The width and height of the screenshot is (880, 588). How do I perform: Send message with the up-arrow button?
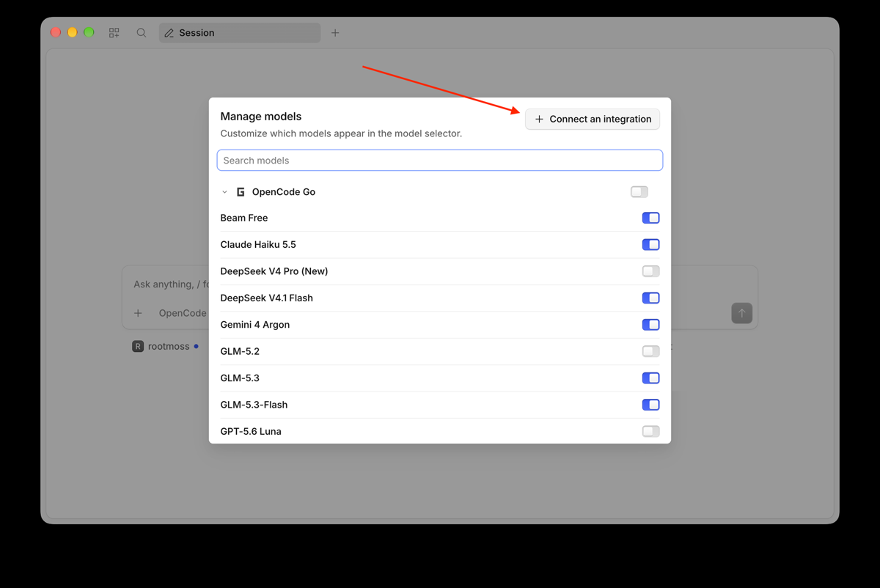[x=741, y=314]
